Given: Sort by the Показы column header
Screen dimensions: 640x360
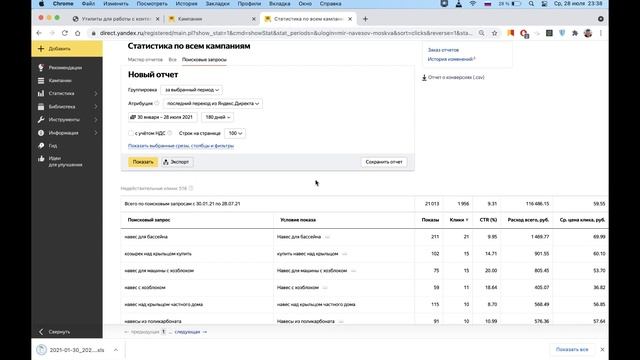Looking at the screenshot, I should click(430, 220).
